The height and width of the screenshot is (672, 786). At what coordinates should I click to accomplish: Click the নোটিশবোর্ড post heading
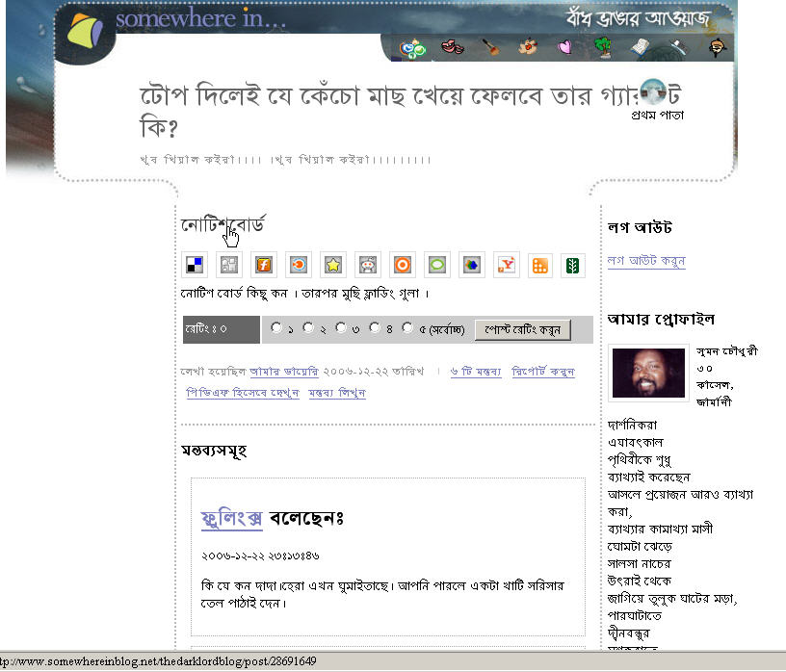[223, 224]
